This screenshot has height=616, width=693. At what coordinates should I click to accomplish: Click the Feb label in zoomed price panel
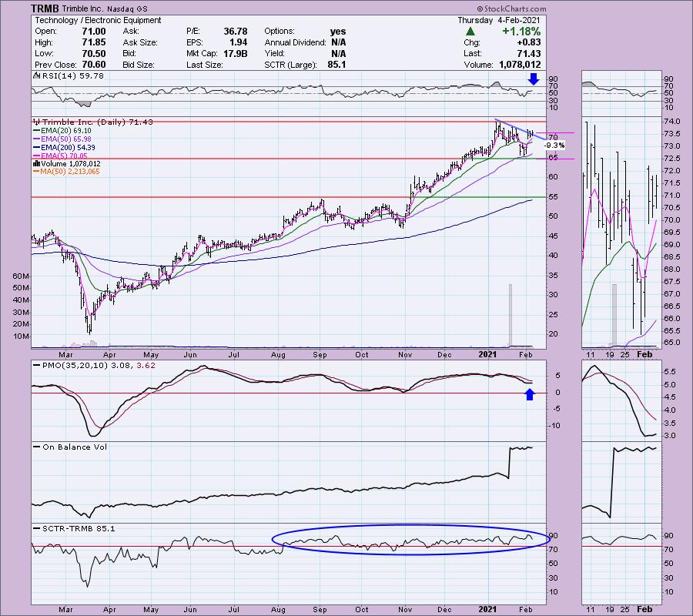(644, 354)
